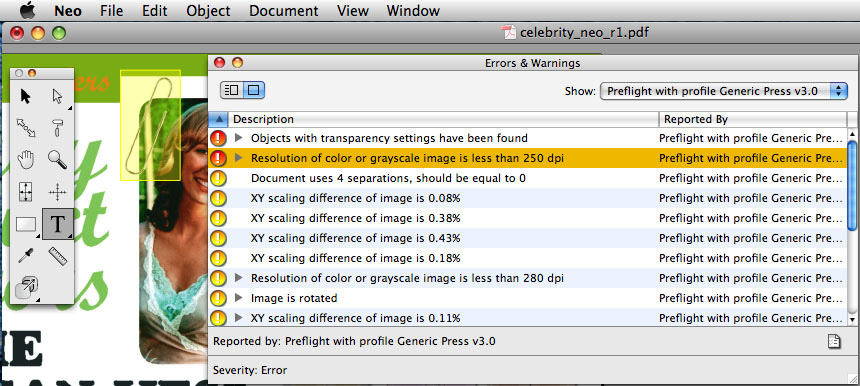Sort by Description column header

[x=444, y=119]
